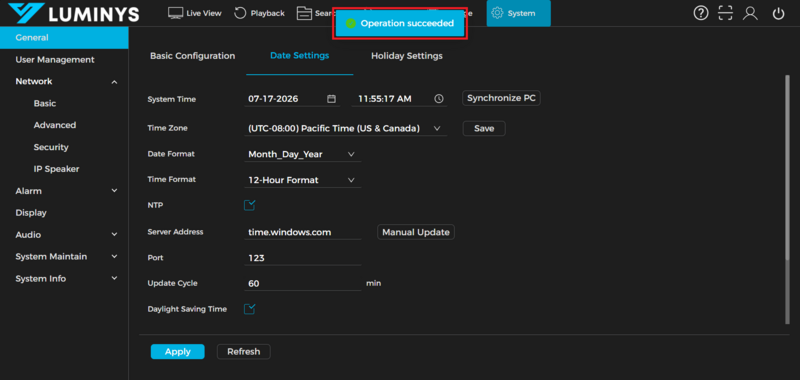Click the 'min' unit text
Viewport: 800px width, 380px height.
click(373, 283)
